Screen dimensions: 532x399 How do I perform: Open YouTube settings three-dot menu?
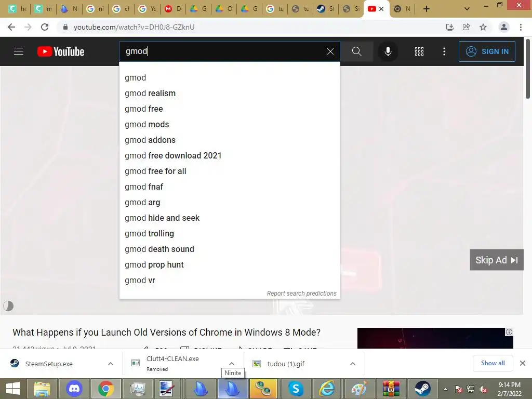pos(444,51)
